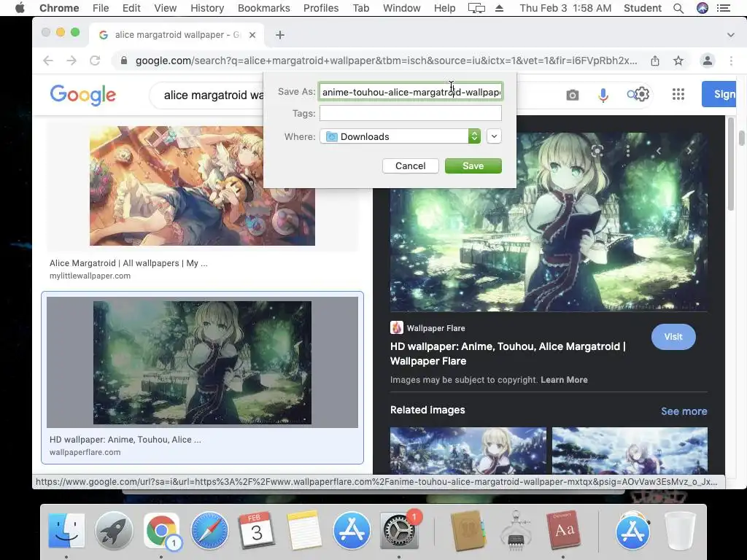
Task: Click the padlock site info icon
Action: click(124, 61)
